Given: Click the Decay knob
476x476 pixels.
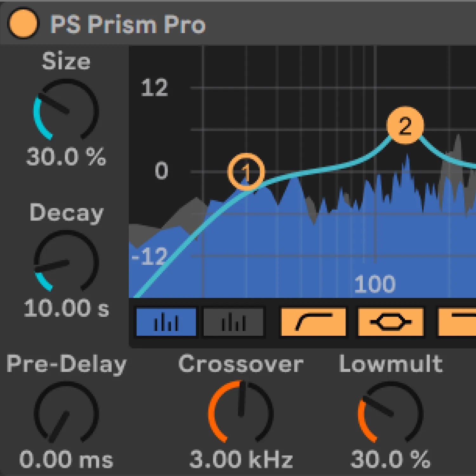Looking at the screenshot, I should tap(66, 261).
